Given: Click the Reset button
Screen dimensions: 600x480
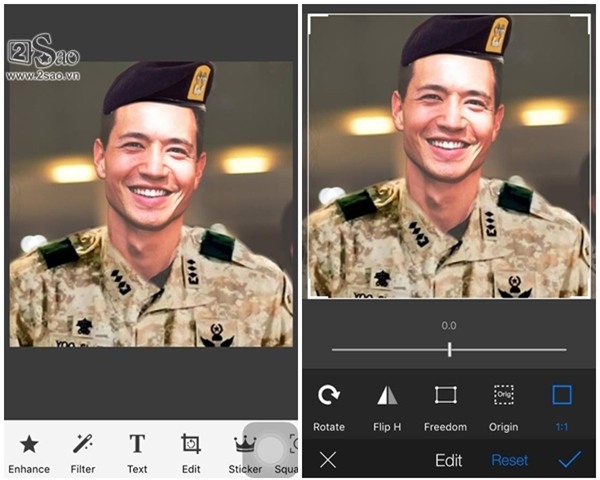Looking at the screenshot, I should [x=509, y=460].
